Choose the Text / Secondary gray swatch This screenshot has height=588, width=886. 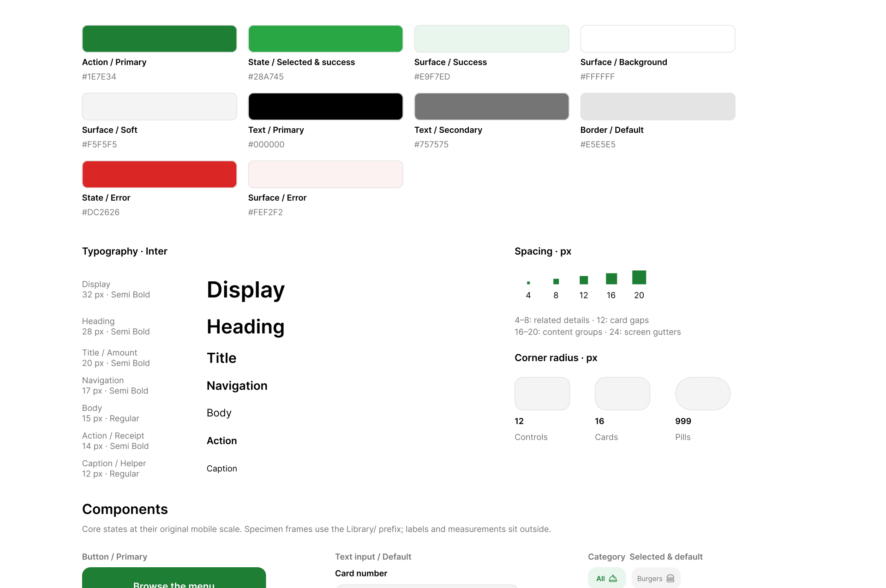pyautogui.click(x=491, y=107)
